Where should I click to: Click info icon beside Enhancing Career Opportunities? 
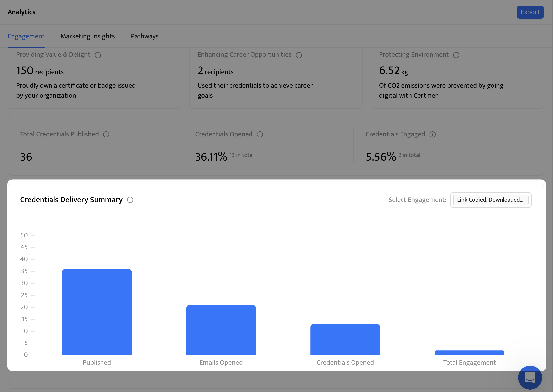[299, 55]
